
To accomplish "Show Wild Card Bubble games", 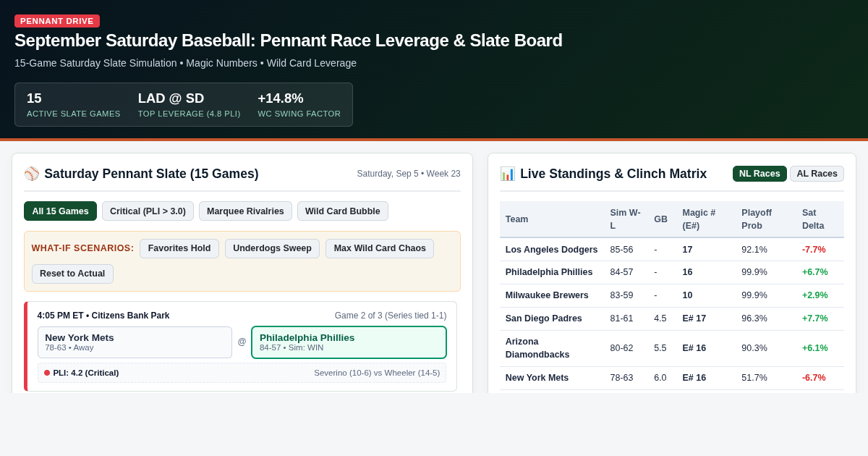I will pos(343,211).
